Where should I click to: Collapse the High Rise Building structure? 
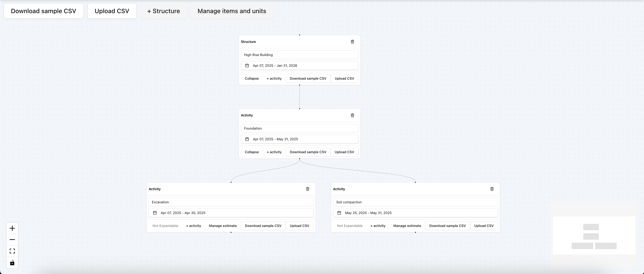(251, 78)
